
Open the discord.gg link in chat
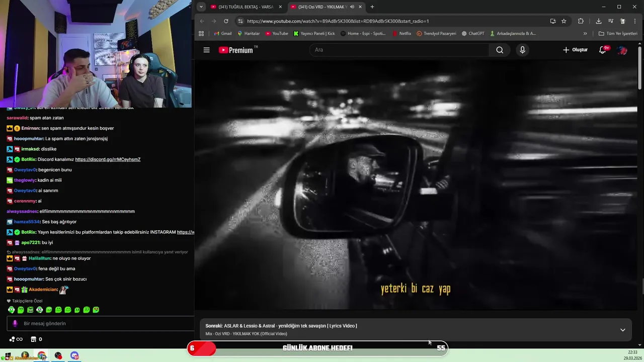pos(108,159)
